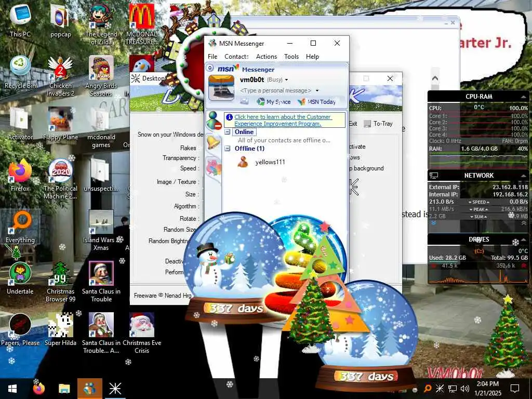
Task: Collapse the NETWORK gadget panel
Action: point(523,176)
